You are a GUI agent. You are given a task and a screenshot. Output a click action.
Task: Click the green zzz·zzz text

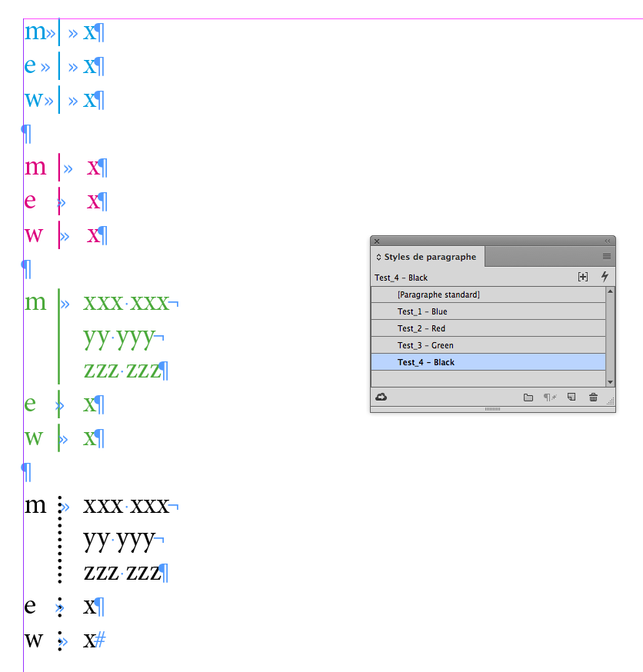(x=122, y=371)
